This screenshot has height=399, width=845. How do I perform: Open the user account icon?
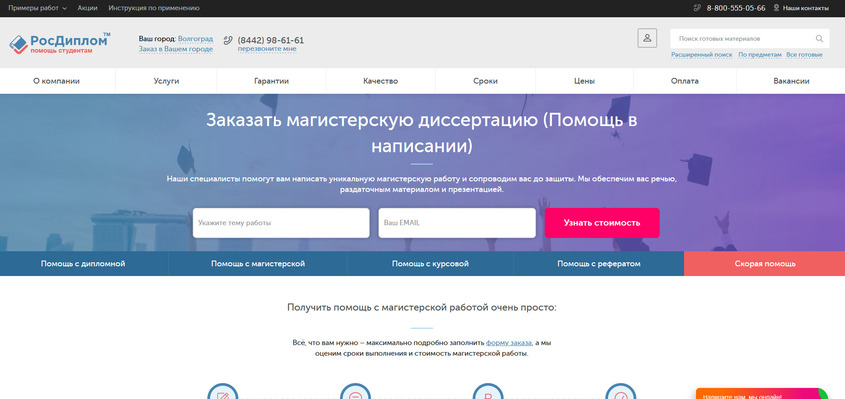pyautogui.click(x=647, y=38)
